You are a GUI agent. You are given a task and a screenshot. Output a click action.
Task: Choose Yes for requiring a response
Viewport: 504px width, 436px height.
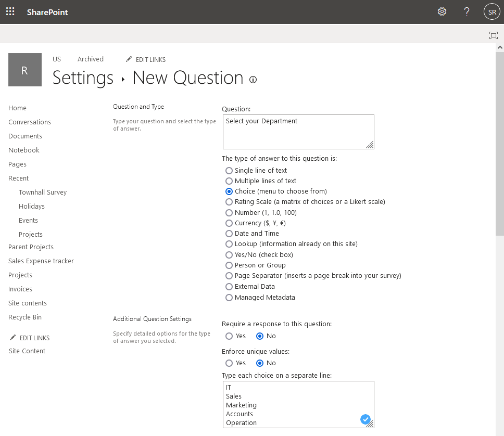[229, 336]
